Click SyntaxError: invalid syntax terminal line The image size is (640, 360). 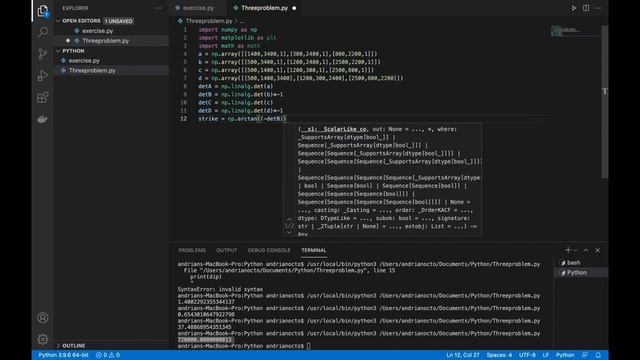point(220,289)
